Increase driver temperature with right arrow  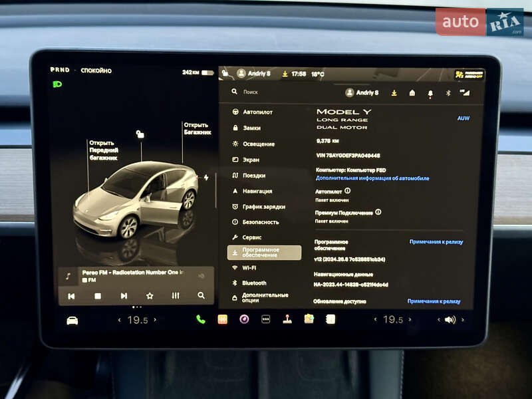pyautogui.click(x=155, y=320)
